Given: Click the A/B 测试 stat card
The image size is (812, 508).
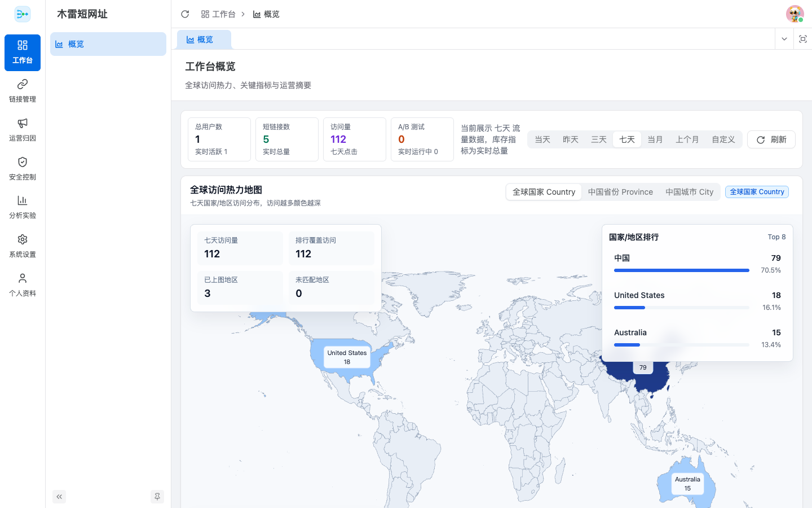Looking at the screenshot, I should coord(422,139).
